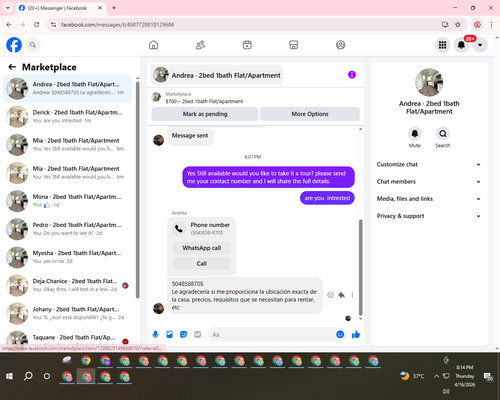
Task: Open Derick conversation in chat list
Action: 68,117
